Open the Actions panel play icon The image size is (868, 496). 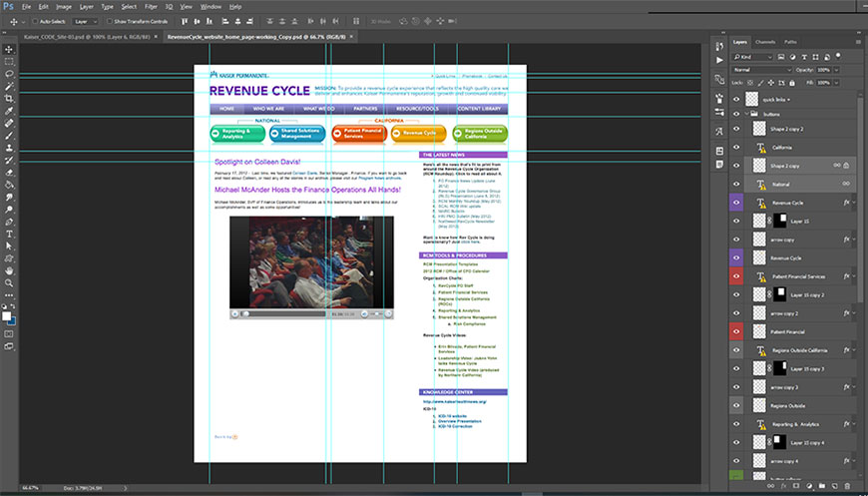pos(719,60)
